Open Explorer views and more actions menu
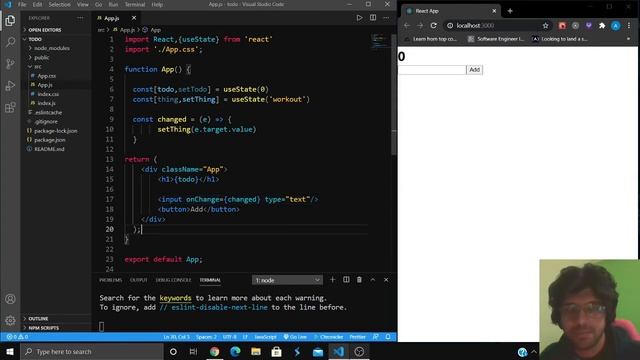Viewport: 640px width, 360px height. click(80, 18)
